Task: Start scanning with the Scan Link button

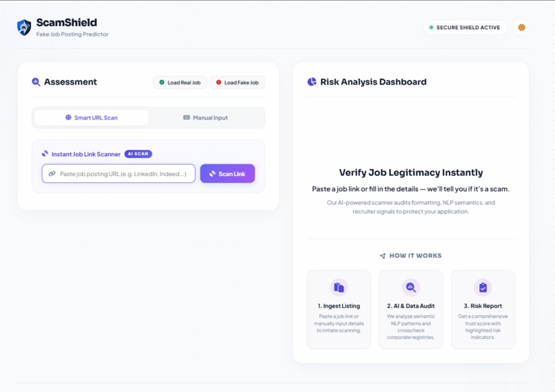Action: (227, 173)
